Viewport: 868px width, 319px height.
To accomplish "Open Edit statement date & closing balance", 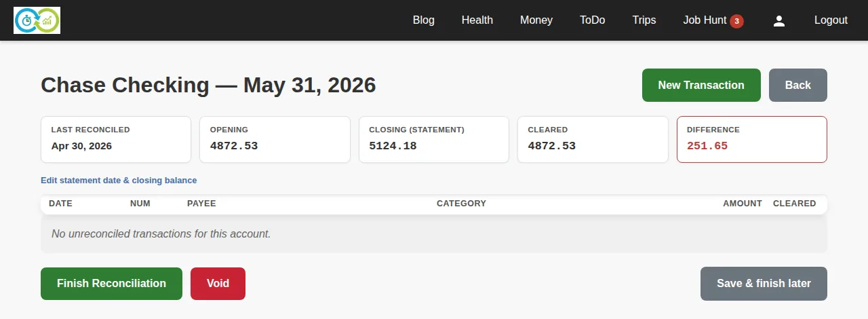I will coord(119,181).
